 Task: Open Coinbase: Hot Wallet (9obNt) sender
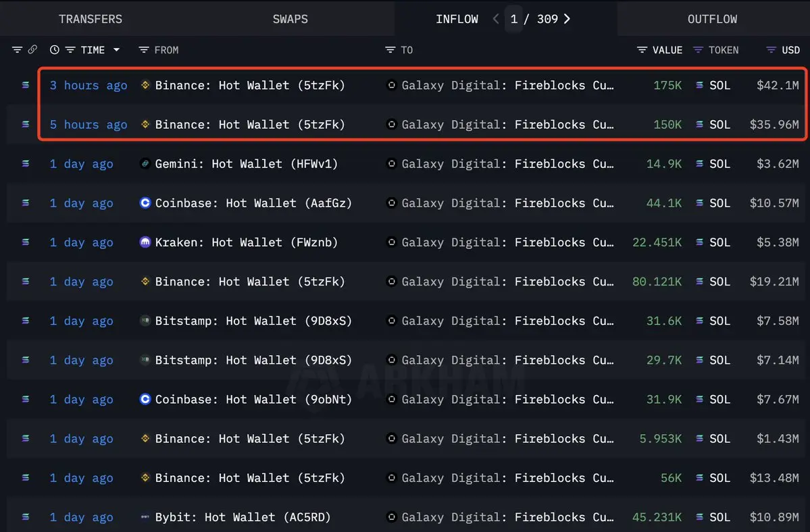click(x=253, y=399)
